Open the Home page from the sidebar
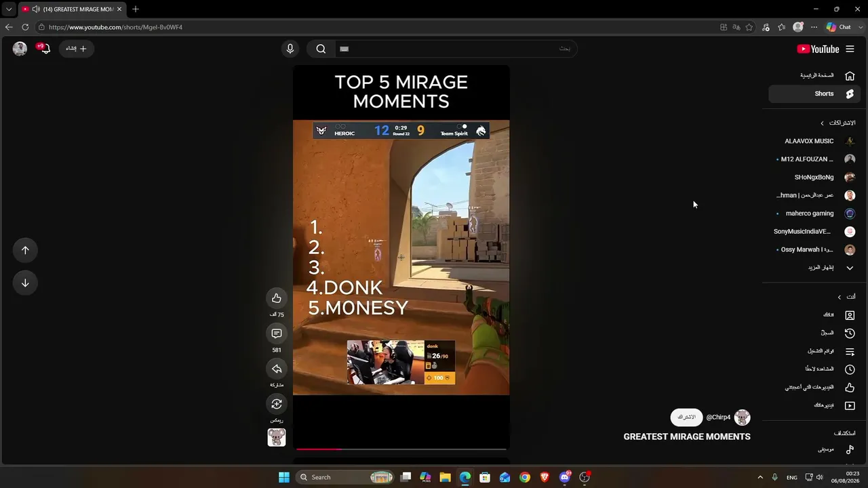868x488 pixels. 814,75
